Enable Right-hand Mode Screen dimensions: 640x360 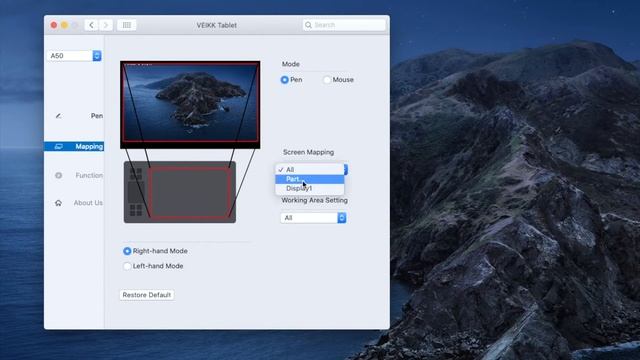tap(127, 251)
